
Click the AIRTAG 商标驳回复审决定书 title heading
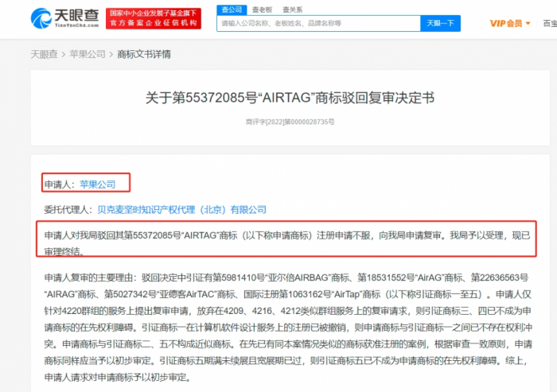coord(290,98)
